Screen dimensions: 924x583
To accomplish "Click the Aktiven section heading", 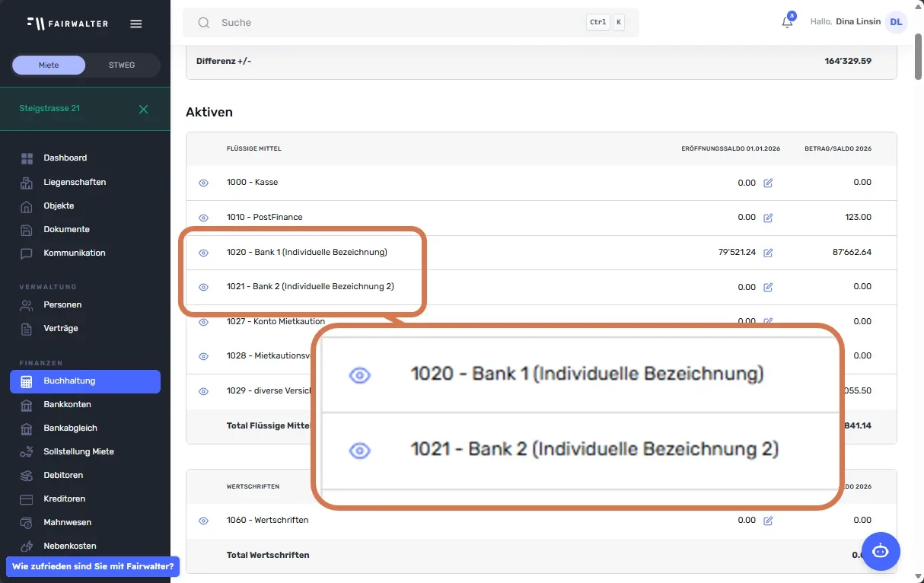I will 209,113.
